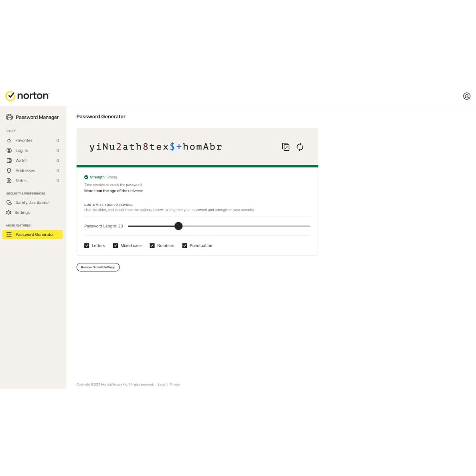Click the Password Length slider handle
Image resolution: width=476 pixels, height=476 pixels.
click(x=178, y=226)
